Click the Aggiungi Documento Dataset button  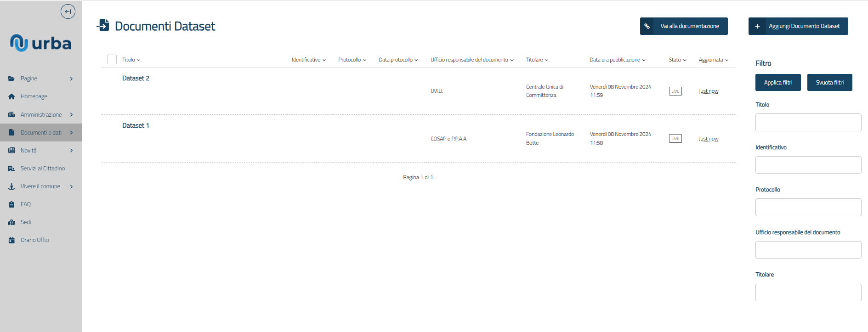[x=798, y=26]
